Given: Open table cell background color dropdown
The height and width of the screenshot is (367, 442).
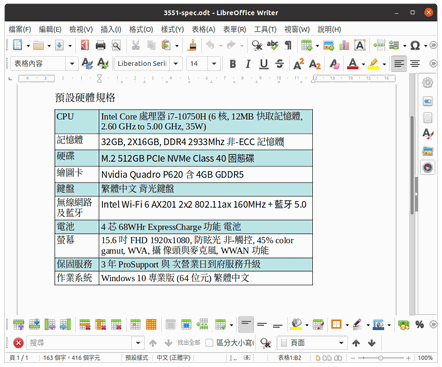Looking at the screenshot, I should tap(307, 325).
